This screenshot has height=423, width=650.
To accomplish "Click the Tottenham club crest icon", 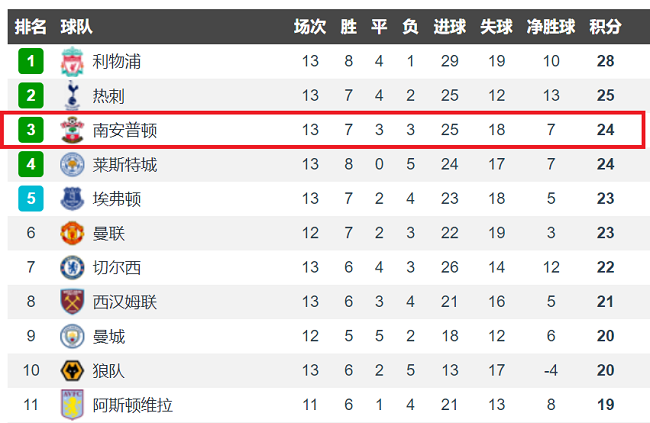I will point(72,96).
